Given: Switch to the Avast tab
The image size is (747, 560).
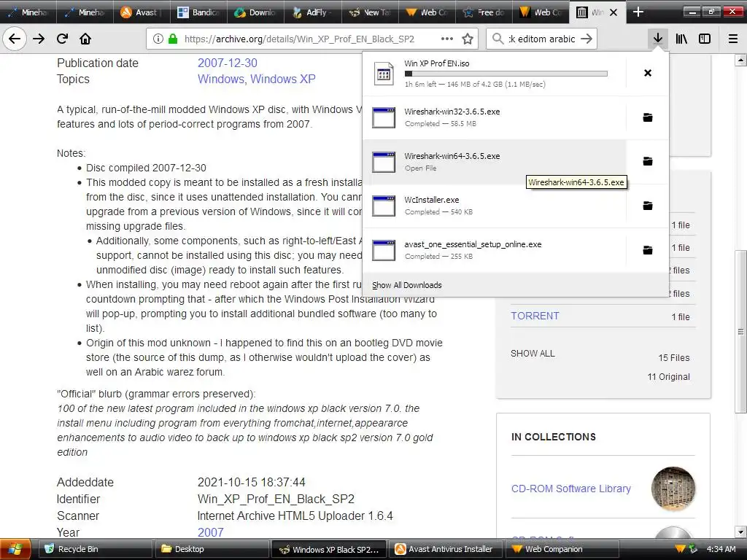Looking at the screenshot, I should click(x=141, y=12).
